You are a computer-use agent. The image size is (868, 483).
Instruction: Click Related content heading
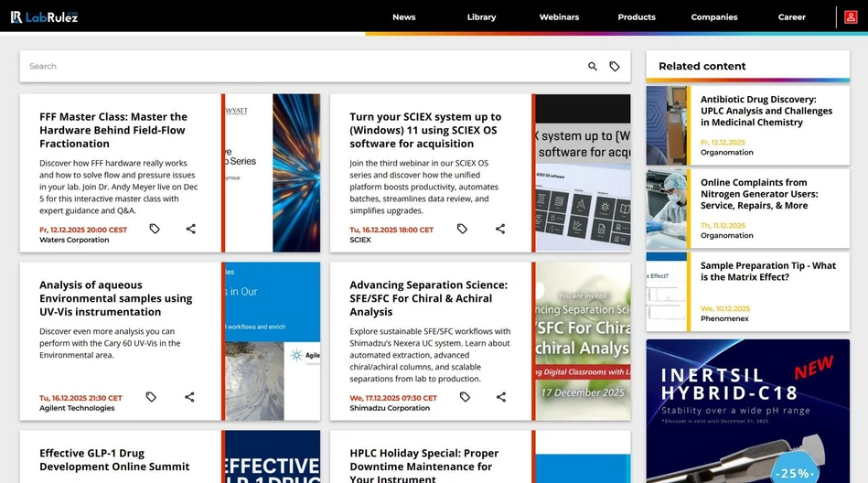click(x=702, y=66)
